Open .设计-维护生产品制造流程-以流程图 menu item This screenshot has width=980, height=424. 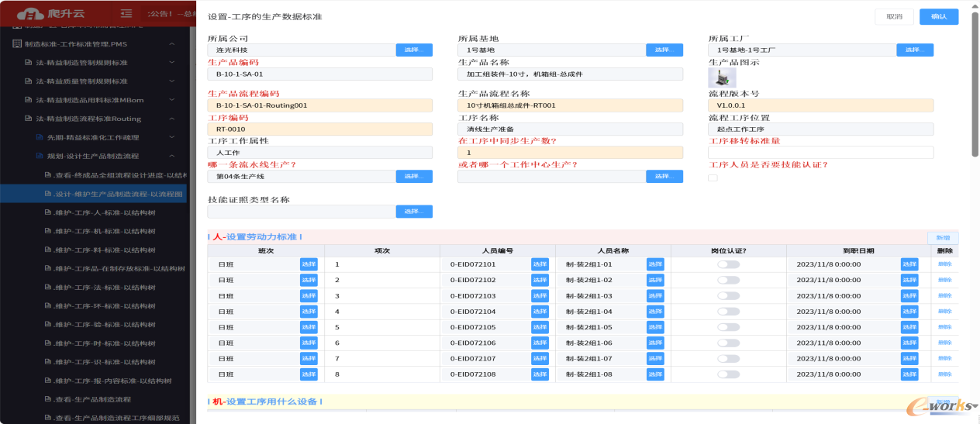(93, 194)
